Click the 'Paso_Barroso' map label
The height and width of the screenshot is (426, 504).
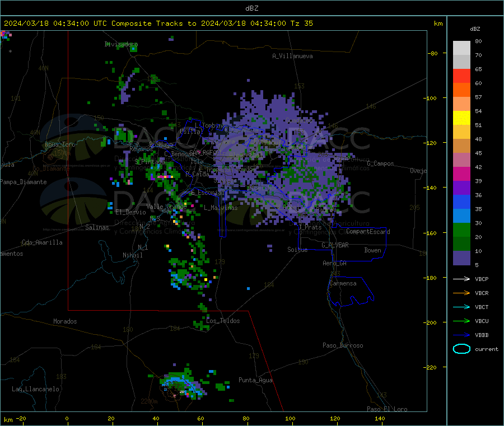pos(343,345)
